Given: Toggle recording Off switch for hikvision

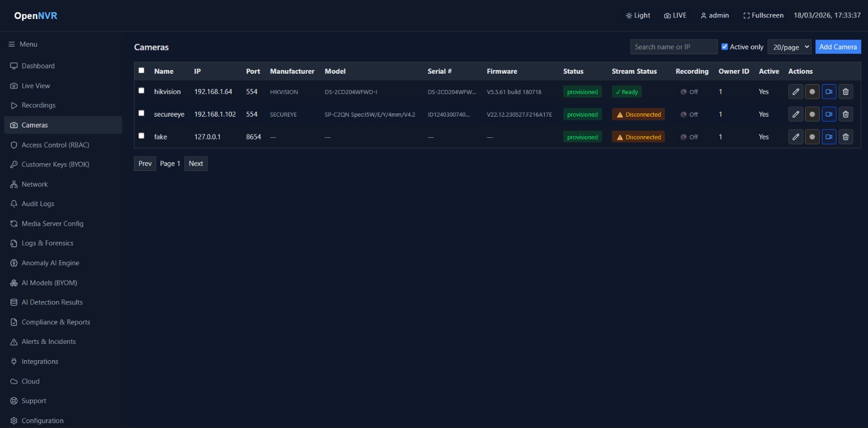Looking at the screenshot, I should tap(689, 92).
